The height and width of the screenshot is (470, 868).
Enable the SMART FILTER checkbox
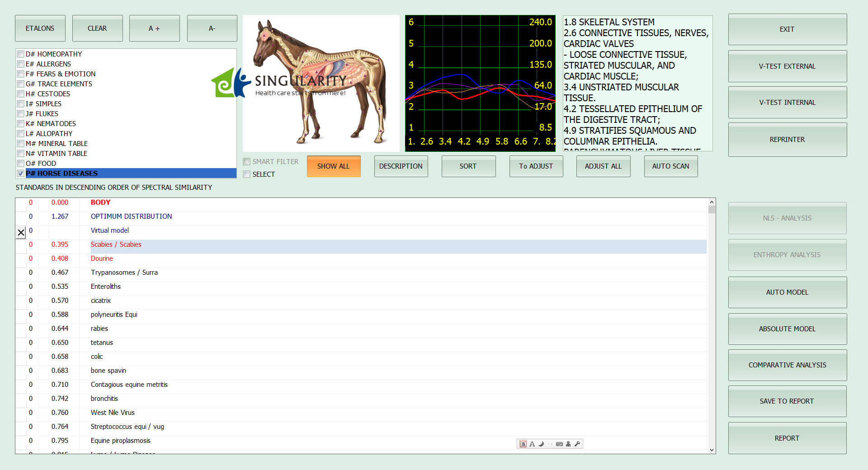tap(247, 162)
